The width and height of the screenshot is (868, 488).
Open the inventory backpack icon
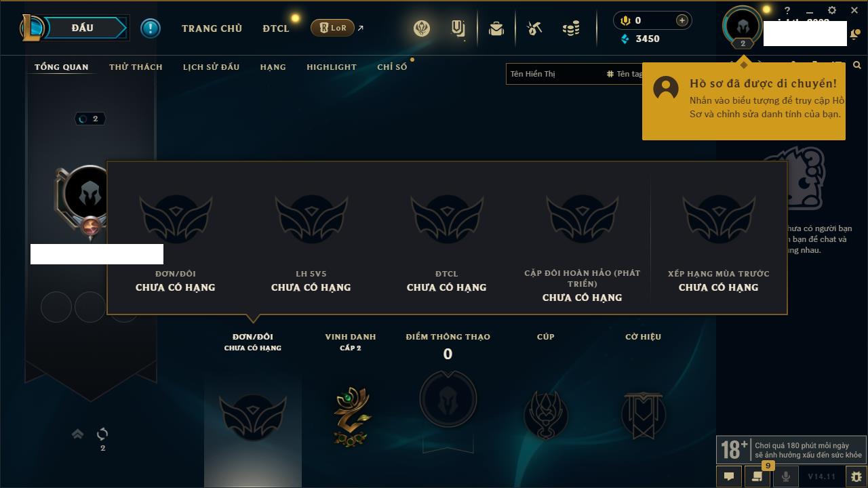(x=496, y=28)
